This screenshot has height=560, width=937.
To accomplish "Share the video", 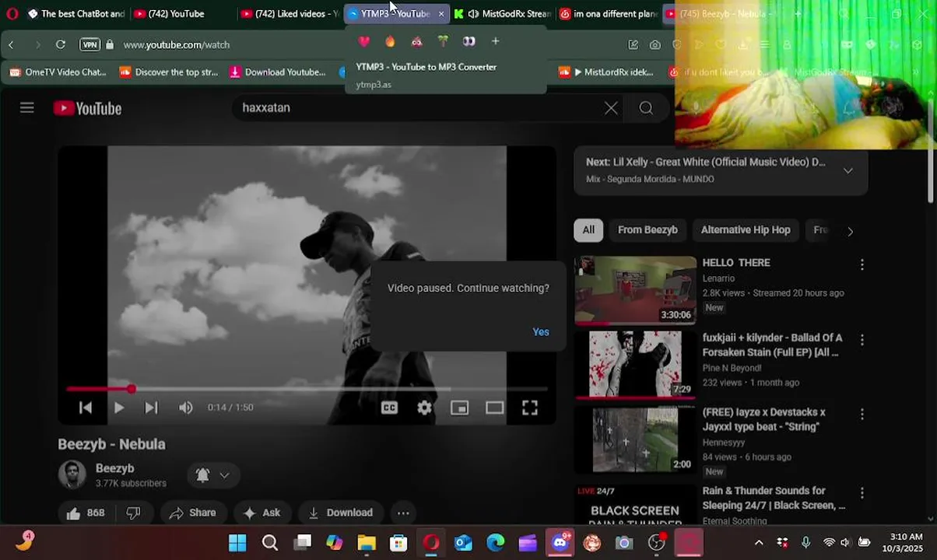I will 192,513.
